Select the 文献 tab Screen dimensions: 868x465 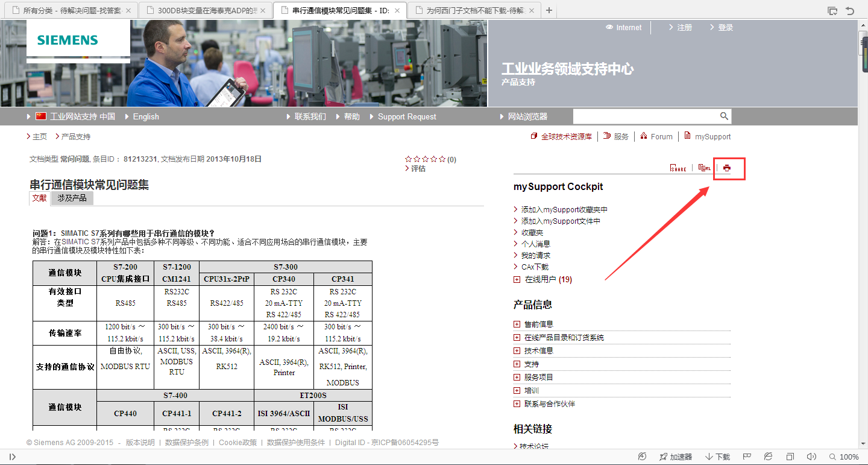click(39, 198)
